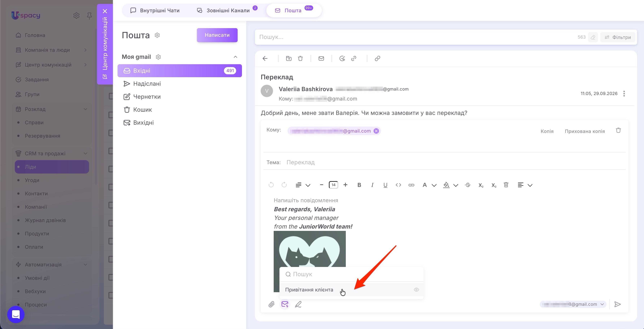The height and width of the screenshot is (329, 644).
Task: Click the Написати button
Action: coord(217,35)
